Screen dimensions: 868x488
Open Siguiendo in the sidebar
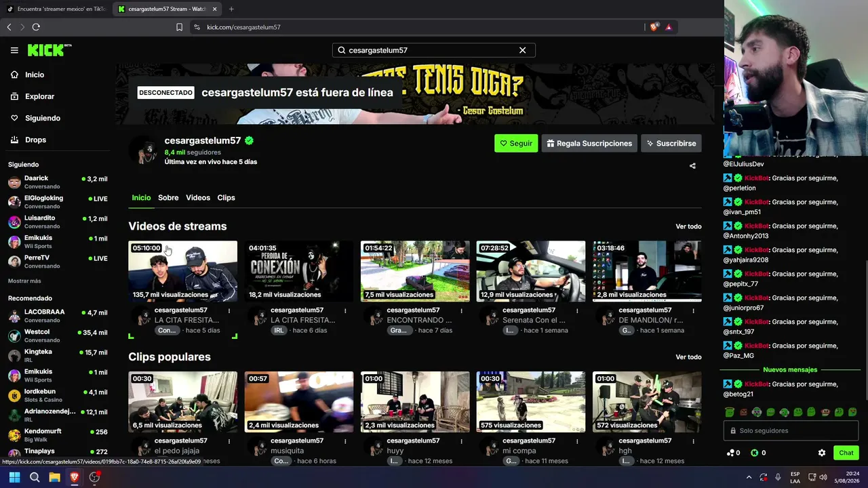pyautogui.click(x=42, y=118)
